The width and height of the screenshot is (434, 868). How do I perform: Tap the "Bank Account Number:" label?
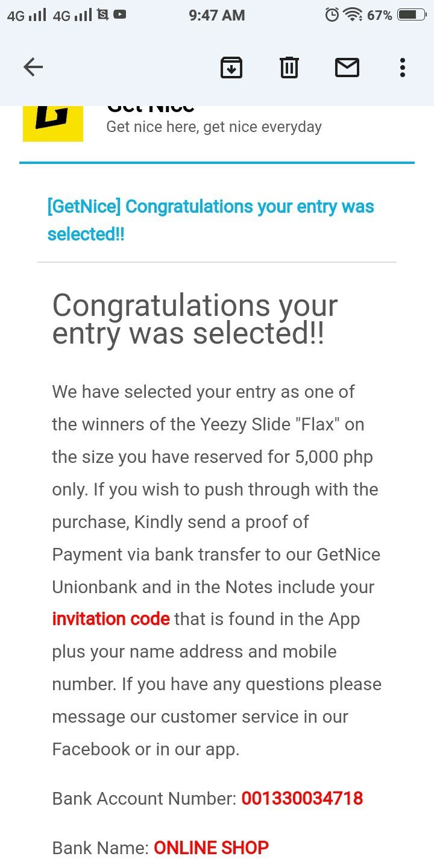pyautogui.click(x=144, y=799)
